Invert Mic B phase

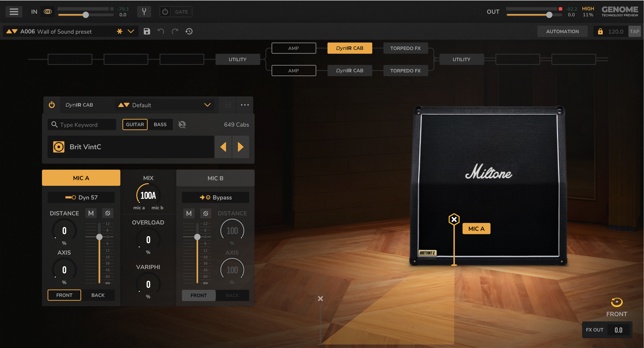[205, 213]
